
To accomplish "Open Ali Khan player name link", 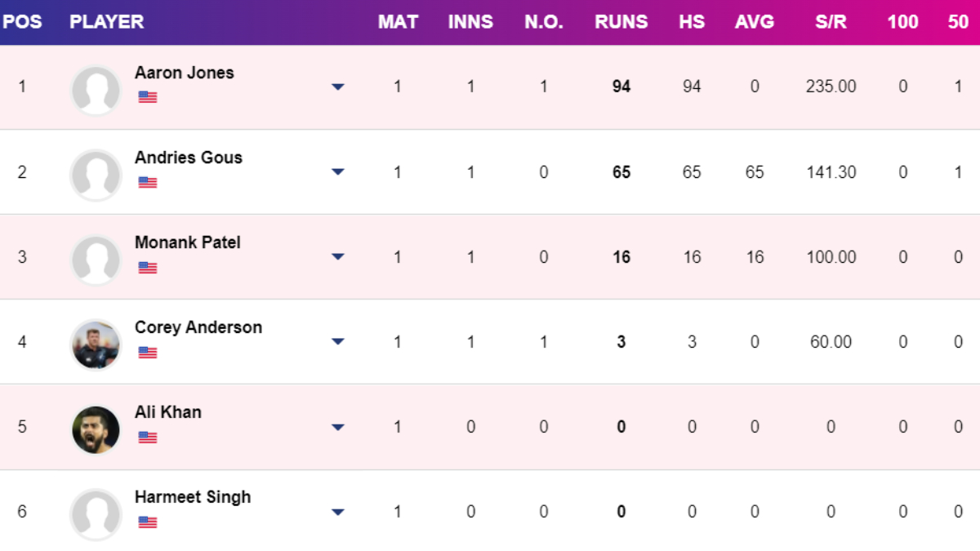I will point(168,412).
